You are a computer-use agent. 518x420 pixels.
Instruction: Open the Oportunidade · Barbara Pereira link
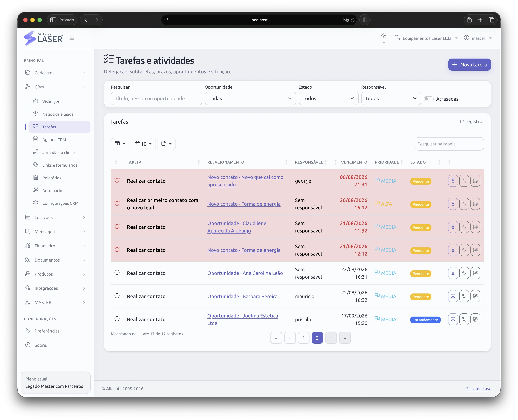coord(242,296)
